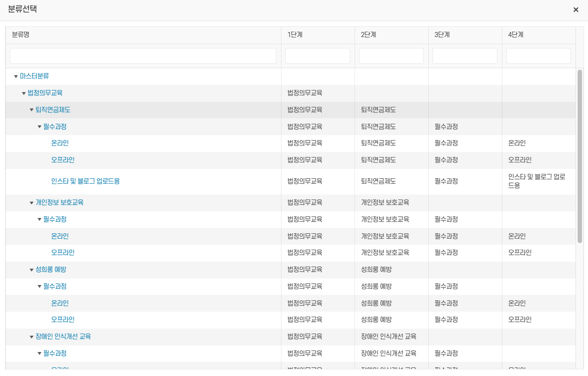Select 오프라인 under 개인정보 보호교육

coord(63,253)
